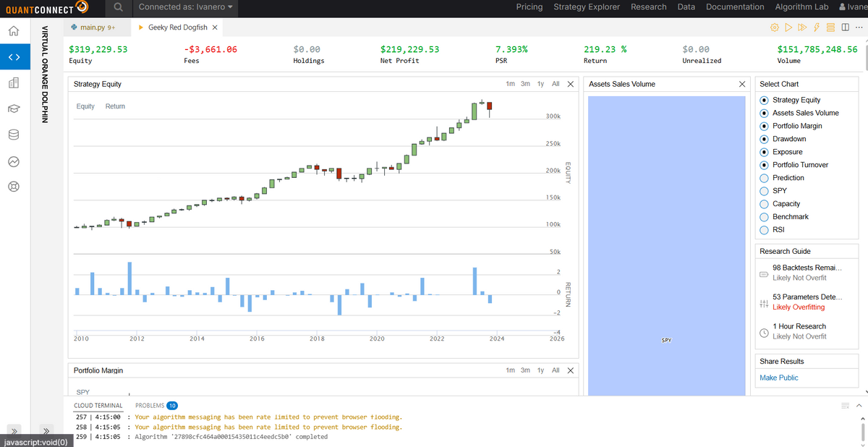Click the double-arrow optimize icon

click(801, 27)
